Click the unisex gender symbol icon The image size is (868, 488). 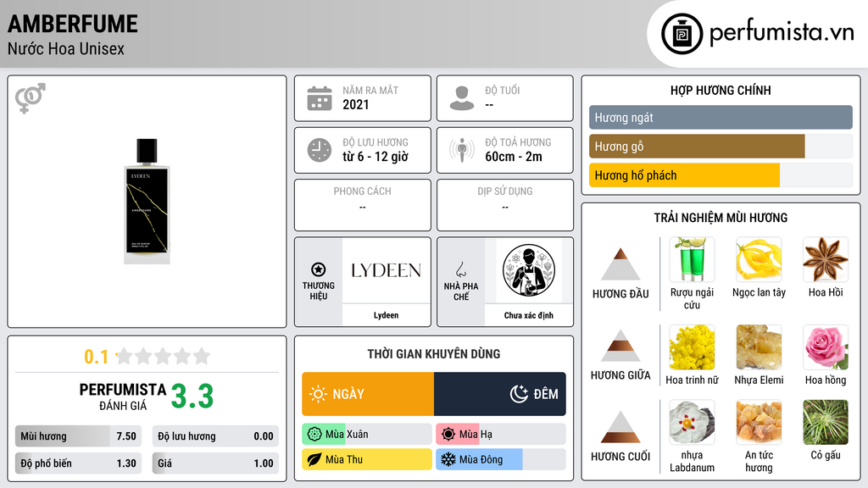click(x=31, y=98)
